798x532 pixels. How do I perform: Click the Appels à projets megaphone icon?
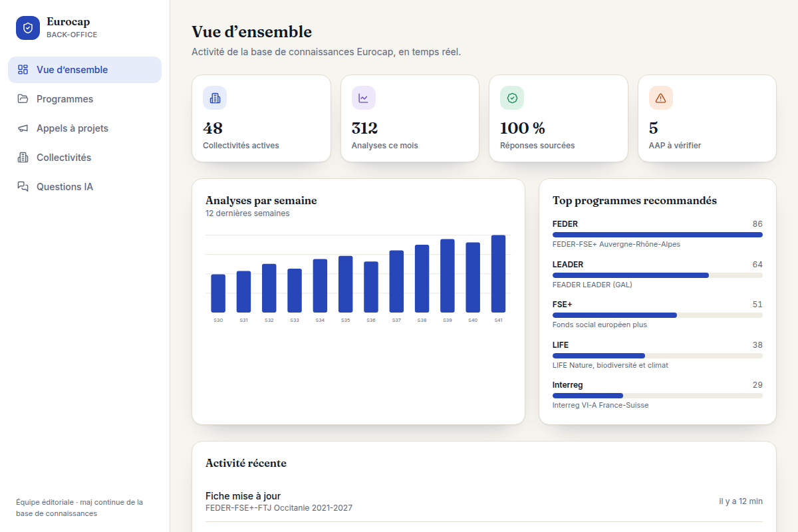point(23,128)
